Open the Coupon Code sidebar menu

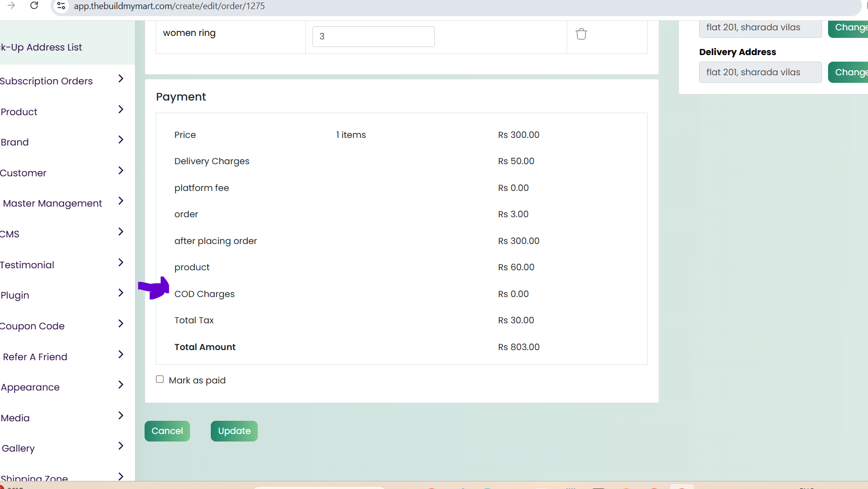[32, 326]
